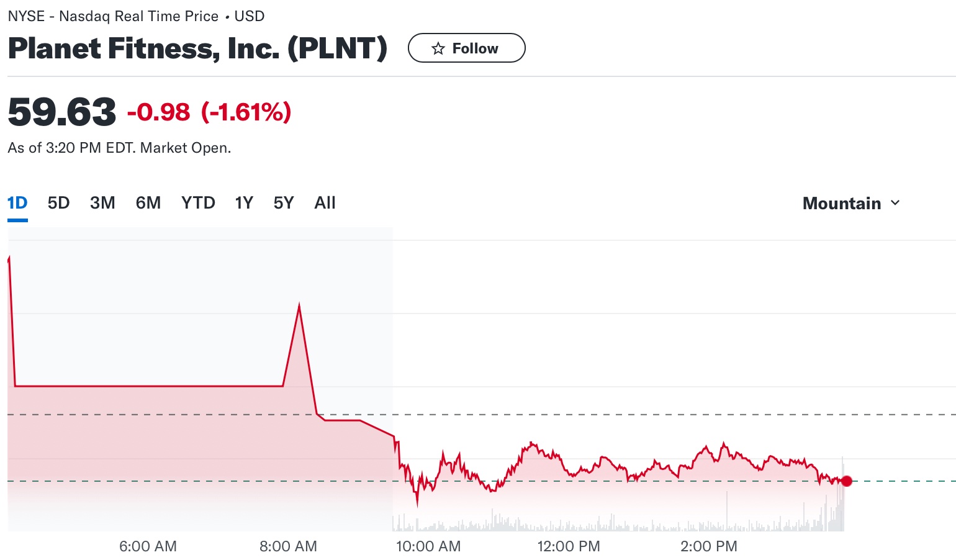The height and width of the screenshot is (560, 956).
Task: Click the Follow button for PLNT
Action: coord(466,48)
